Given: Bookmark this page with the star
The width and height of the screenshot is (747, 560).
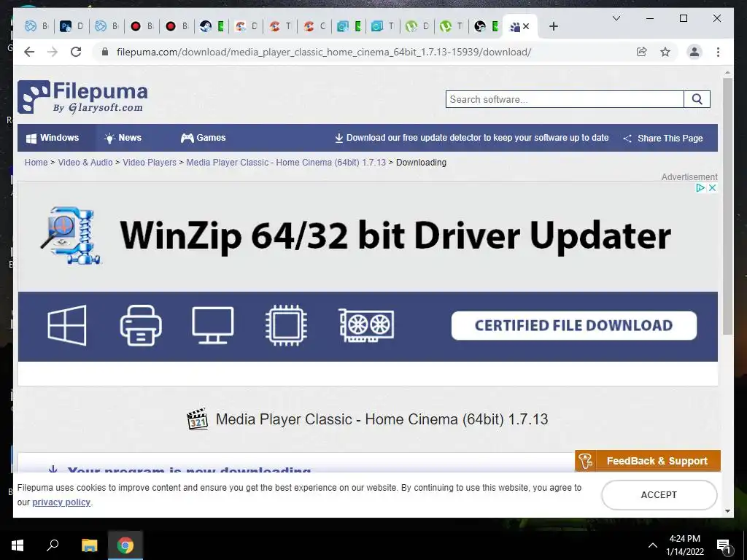Looking at the screenshot, I should point(665,52).
